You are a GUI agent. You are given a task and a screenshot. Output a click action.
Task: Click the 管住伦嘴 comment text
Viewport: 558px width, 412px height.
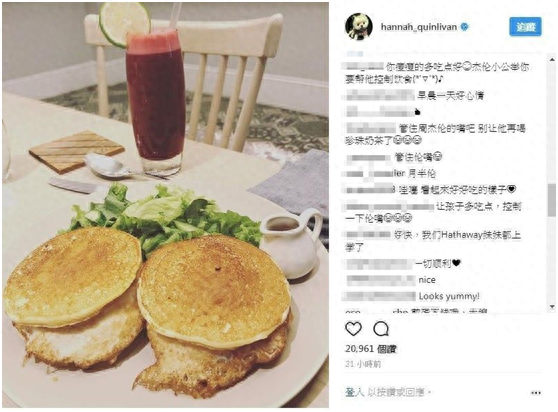[x=418, y=157]
